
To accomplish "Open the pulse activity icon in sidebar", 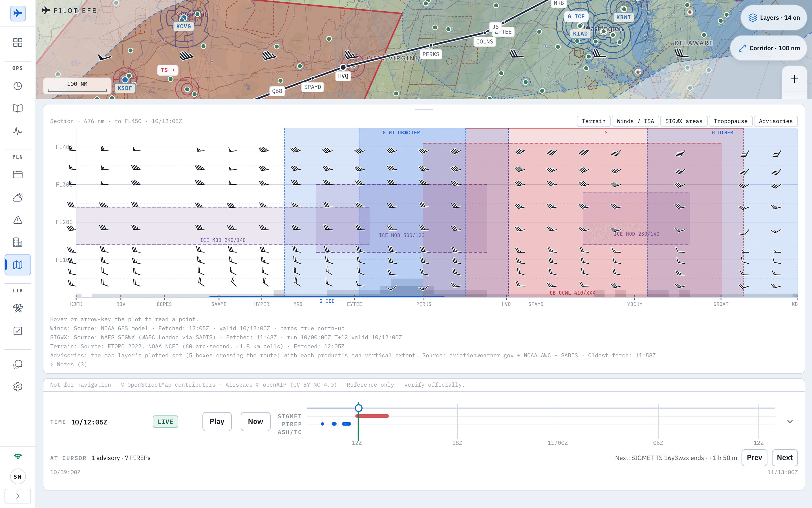I will tap(18, 131).
